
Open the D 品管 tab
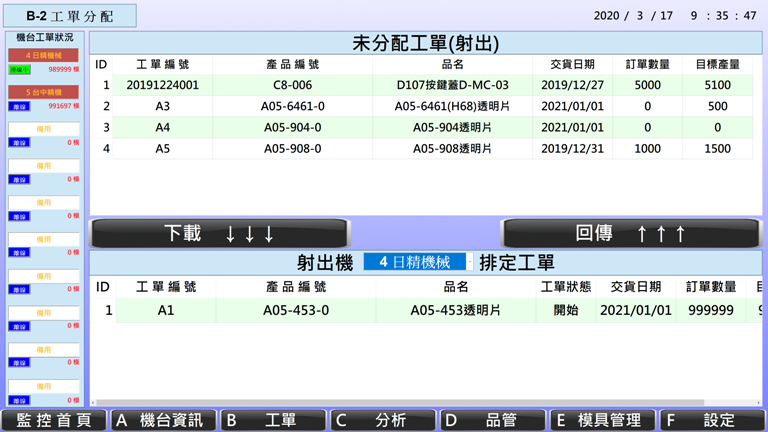(493, 420)
